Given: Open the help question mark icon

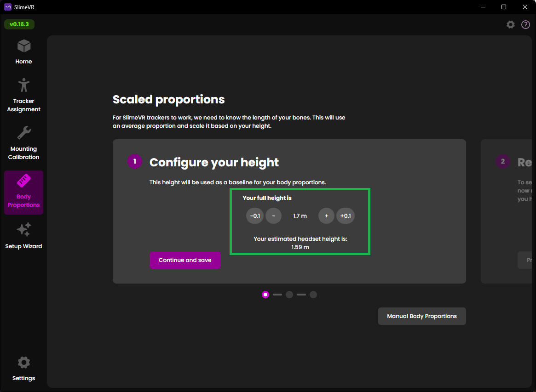Looking at the screenshot, I should click(525, 25).
